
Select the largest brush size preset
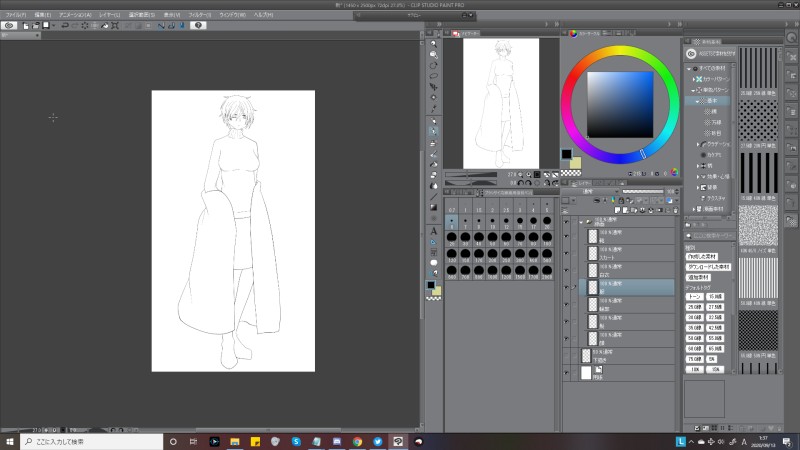546,270
